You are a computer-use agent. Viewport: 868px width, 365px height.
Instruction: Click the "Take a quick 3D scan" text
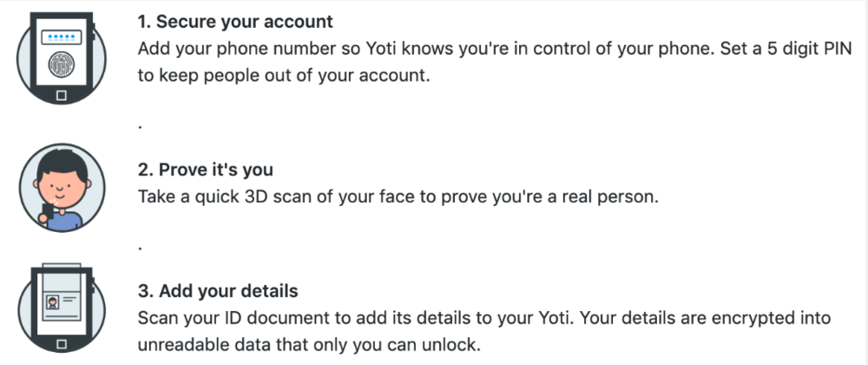tap(398, 196)
